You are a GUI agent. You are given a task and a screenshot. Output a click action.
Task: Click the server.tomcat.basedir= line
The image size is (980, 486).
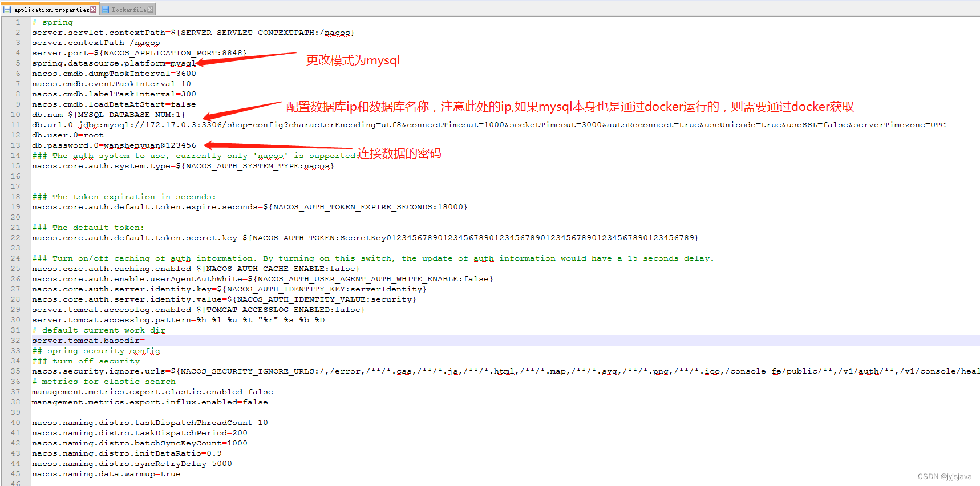point(88,341)
